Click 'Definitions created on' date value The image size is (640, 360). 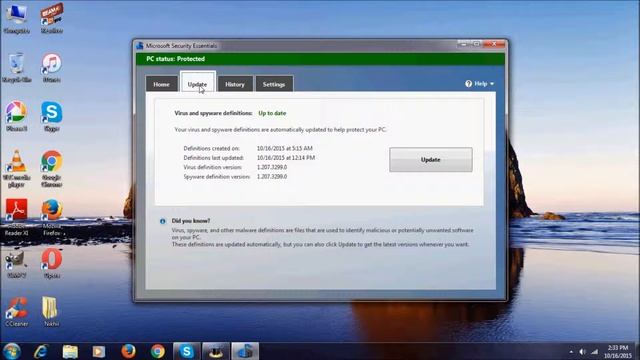pos(284,148)
